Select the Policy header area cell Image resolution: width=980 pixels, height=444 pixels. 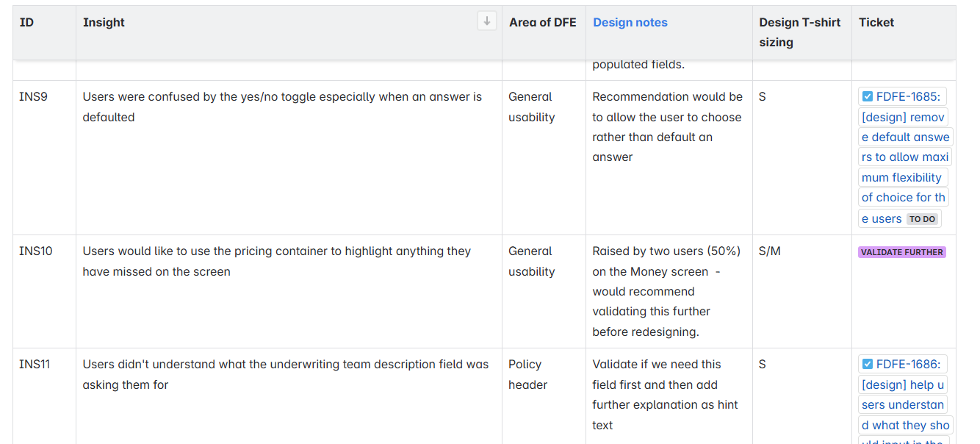pyautogui.click(x=527, y=374)
